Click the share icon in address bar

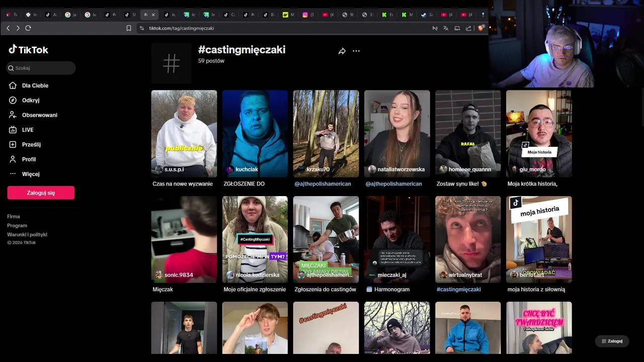coord(468,28)
